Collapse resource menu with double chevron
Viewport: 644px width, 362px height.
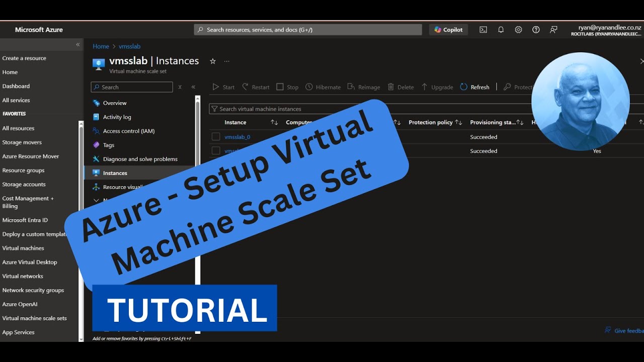[193, 87]
